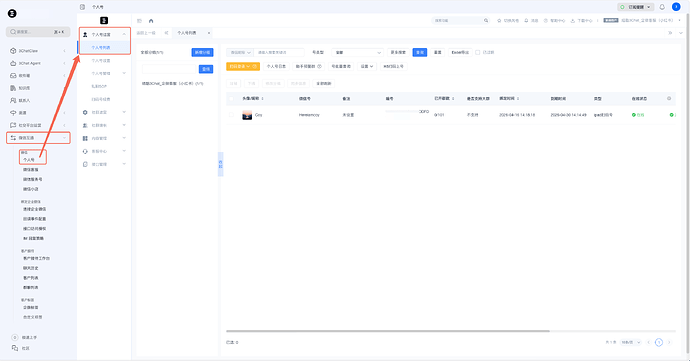Open tab list chevron at far right
690x361 pixels.
click(x=681, y=33)
